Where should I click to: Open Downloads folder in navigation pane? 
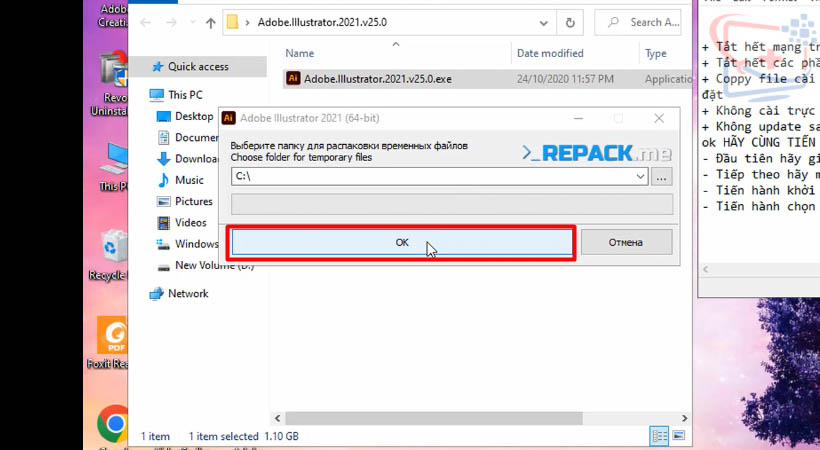197,159
